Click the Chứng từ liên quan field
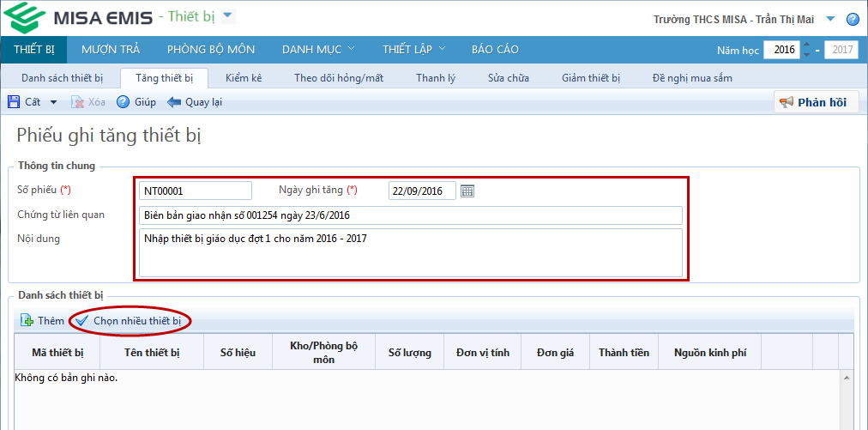 [410, 215]
